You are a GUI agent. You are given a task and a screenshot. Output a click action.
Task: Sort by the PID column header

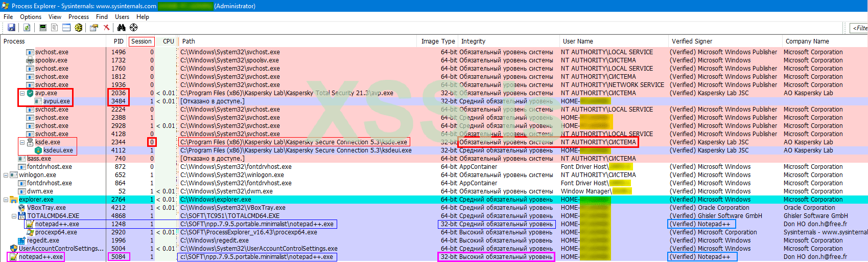click(119, 41)
